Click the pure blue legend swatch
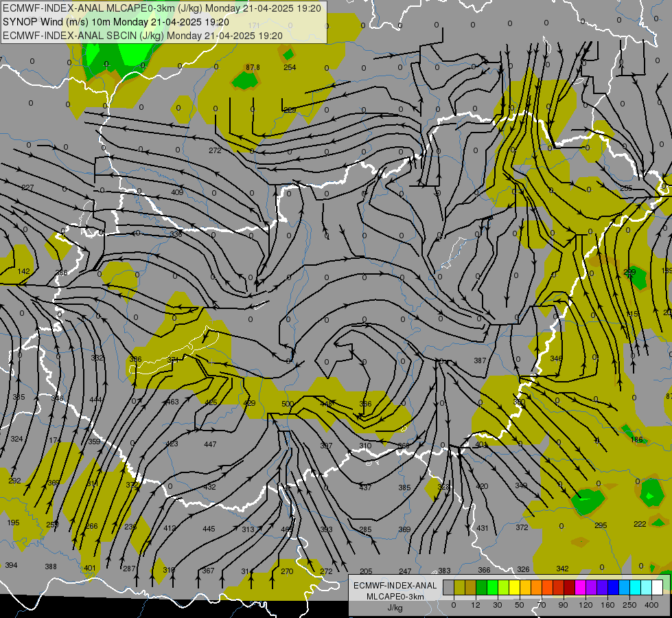 [x=613, y=587]
